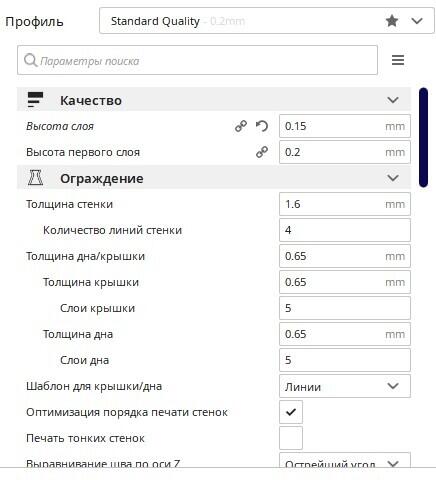The image size is (436, 480).
Task: Click the Слои крышки label
Action: coord(97,308)
